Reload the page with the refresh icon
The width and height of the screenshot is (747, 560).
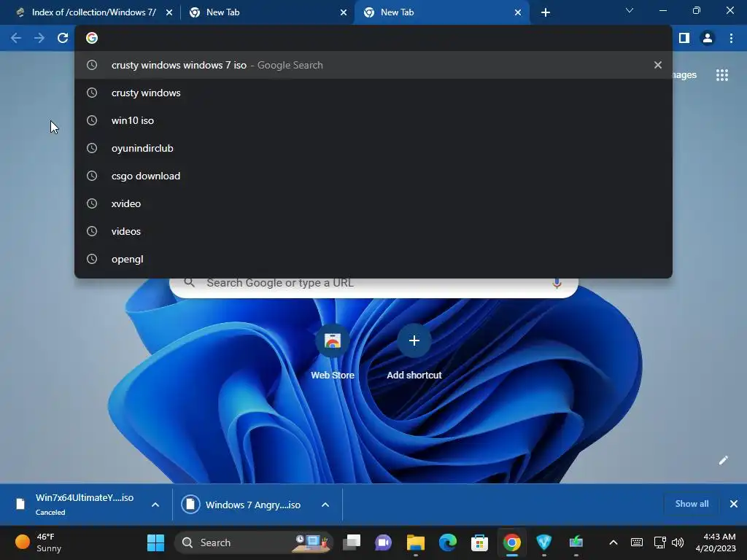point(63,38)
